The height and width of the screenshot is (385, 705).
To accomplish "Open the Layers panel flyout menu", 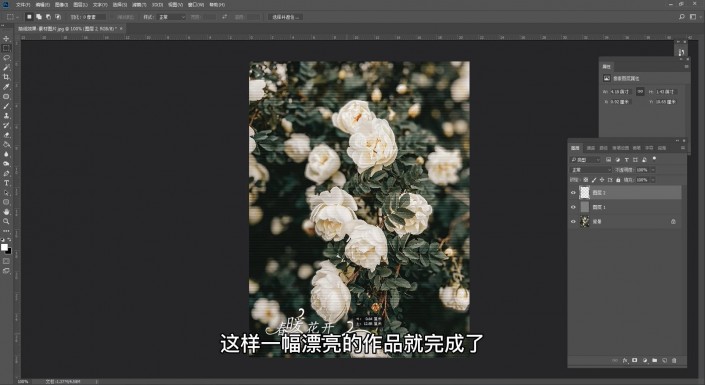I will click(x=683, y=148).
